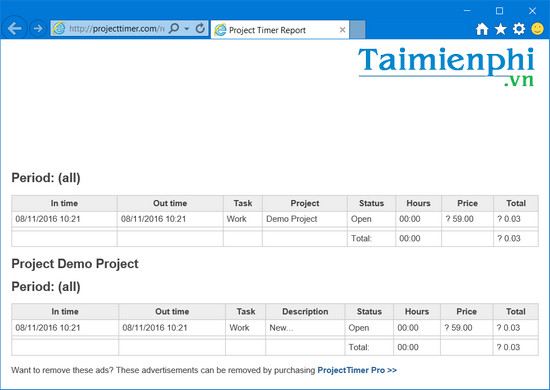Viewport: 550px width, 390px height.
Task: Click the 'Project Demo Project' heading
Action: coord(75,264)
